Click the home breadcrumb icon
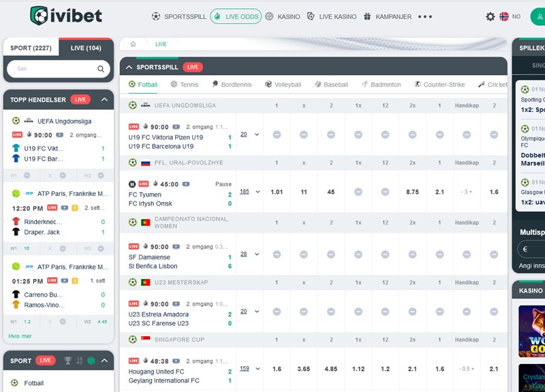The width and height of the screenshot is (545, 392). coord(133,44)
